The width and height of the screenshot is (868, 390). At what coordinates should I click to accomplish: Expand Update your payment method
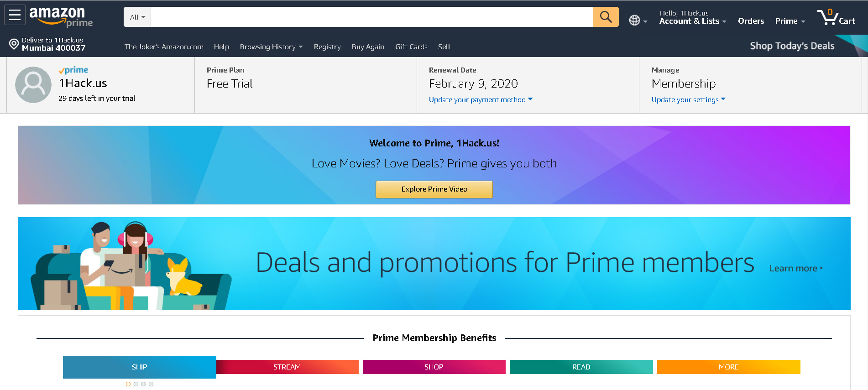click(481, 100)
